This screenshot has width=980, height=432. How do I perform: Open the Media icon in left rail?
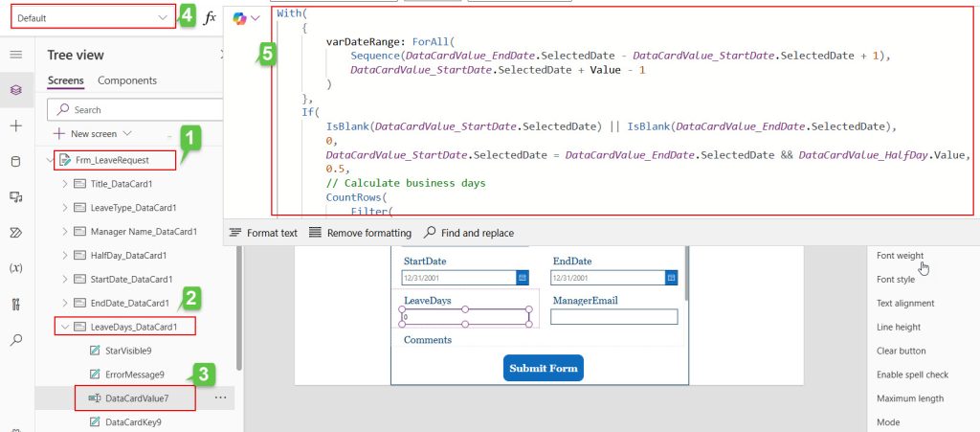pyautogui.click(x=16, y=197)
